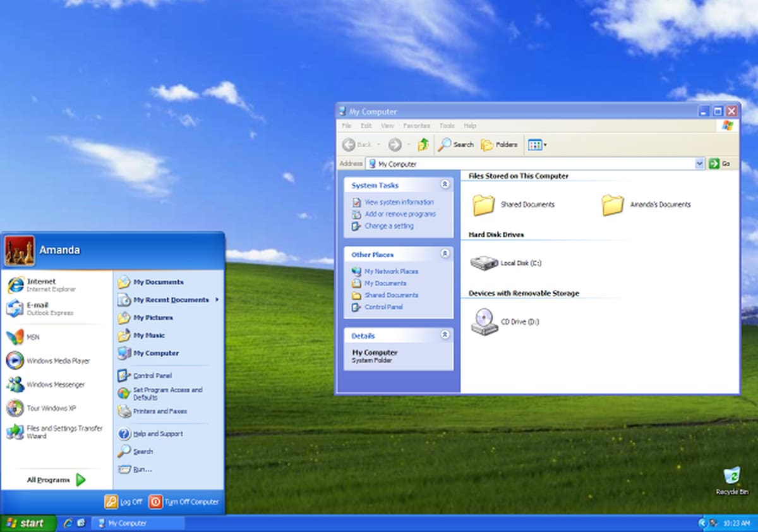Viewport: 758px width, 532px height.
Task: Click My Computer taskbar button
Action: coord(138,523)
